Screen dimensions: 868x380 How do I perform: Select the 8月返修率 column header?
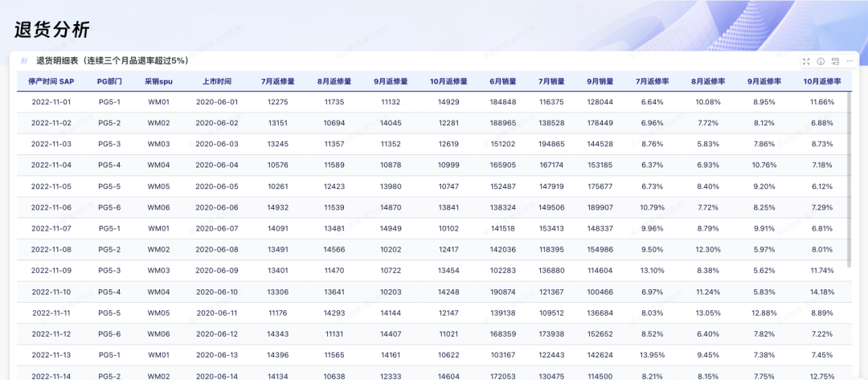coord(709,81)
